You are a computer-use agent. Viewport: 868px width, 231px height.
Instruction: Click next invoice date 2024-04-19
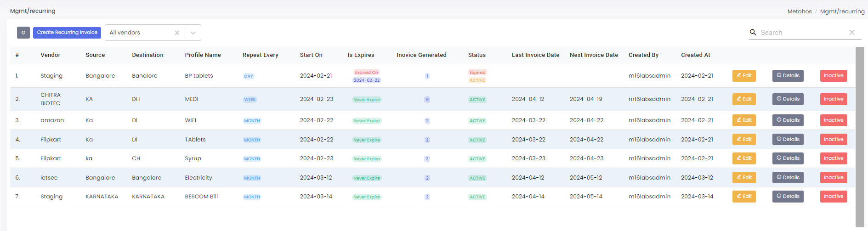[x=586, y=99]
